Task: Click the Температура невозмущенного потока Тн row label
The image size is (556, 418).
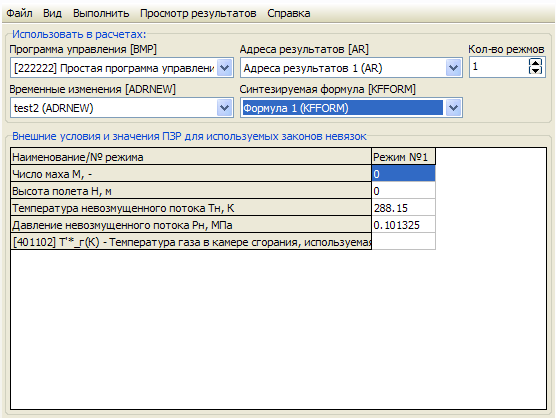Action: [x=191, y=208]
